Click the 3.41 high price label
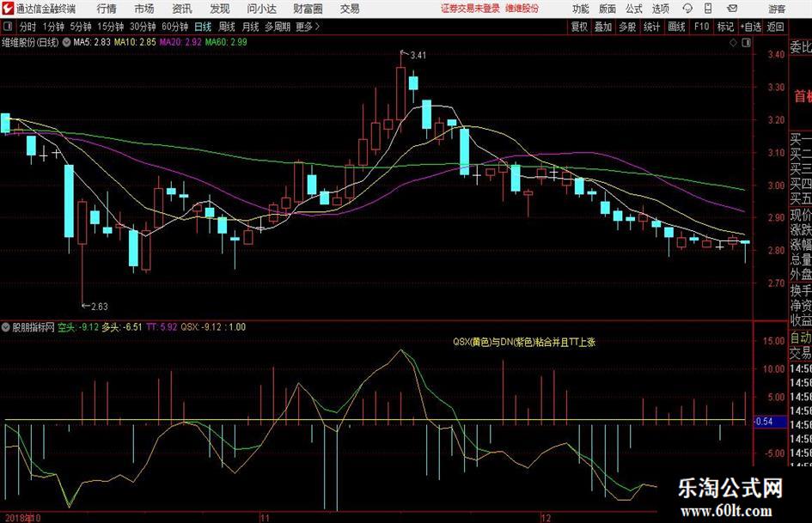Screen dimensions: 812x523 pos(418,55)
